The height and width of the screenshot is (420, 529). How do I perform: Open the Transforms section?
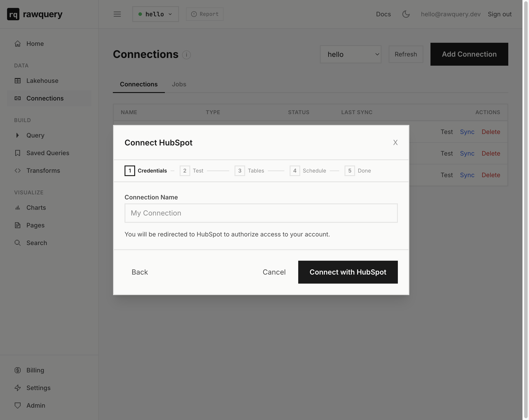click(x=43, y=171)
